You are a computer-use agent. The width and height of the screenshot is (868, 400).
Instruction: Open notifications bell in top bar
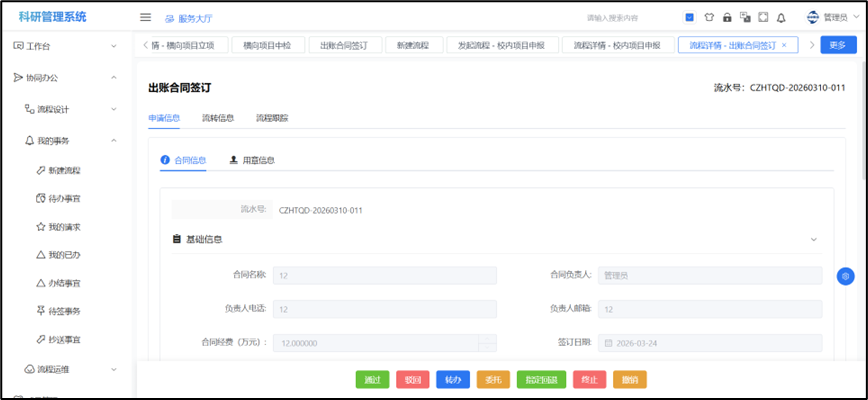(781, 17)
